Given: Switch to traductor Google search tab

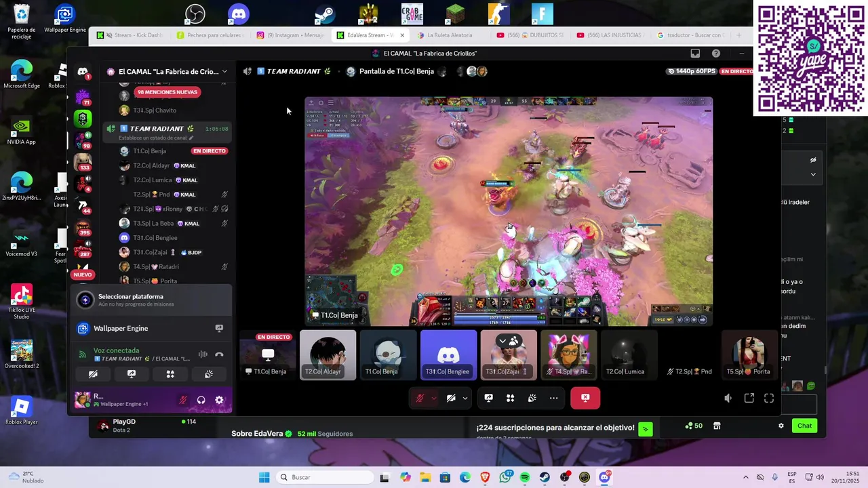Looking at the screenshot, I should pyautogui.click(x=690, y=35).
